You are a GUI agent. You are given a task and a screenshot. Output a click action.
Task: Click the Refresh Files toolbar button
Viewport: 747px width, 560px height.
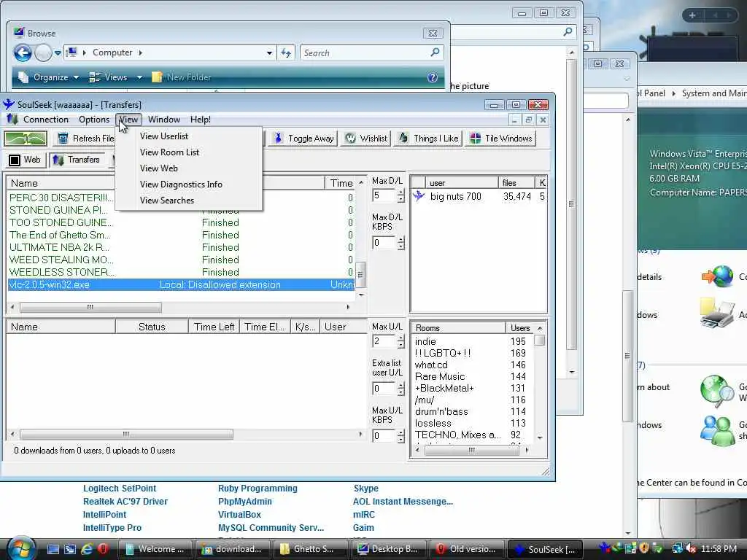[85, 138]
